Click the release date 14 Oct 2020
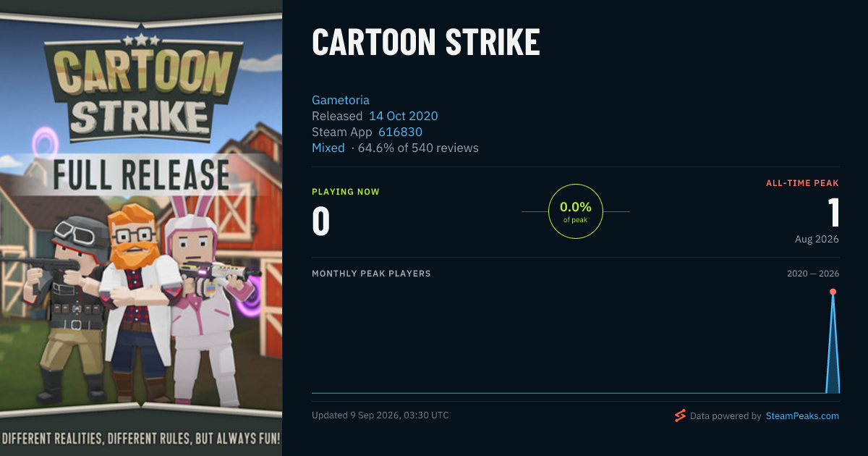 (404, 116)
